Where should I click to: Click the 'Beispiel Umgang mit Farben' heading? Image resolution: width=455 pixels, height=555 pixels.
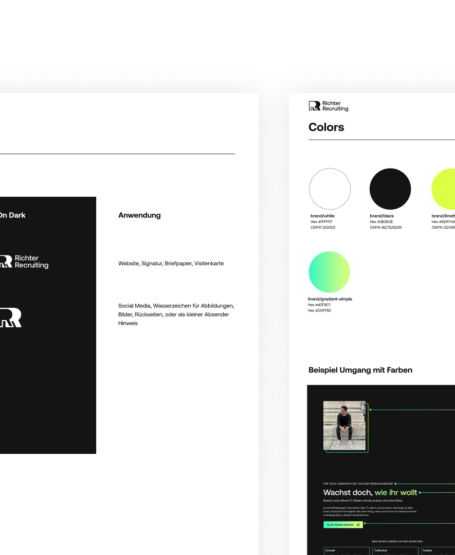pyautogui.click(x=360, y=370)
